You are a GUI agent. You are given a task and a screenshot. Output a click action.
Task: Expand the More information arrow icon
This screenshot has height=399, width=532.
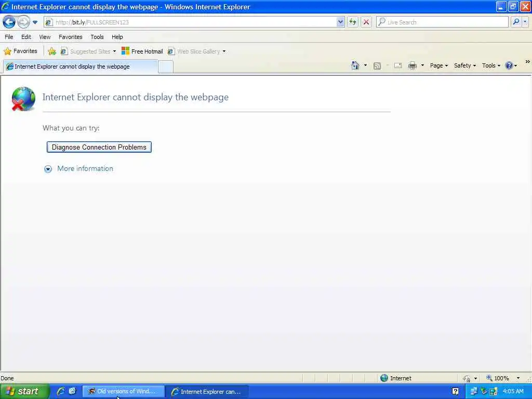tap(48, 169)
